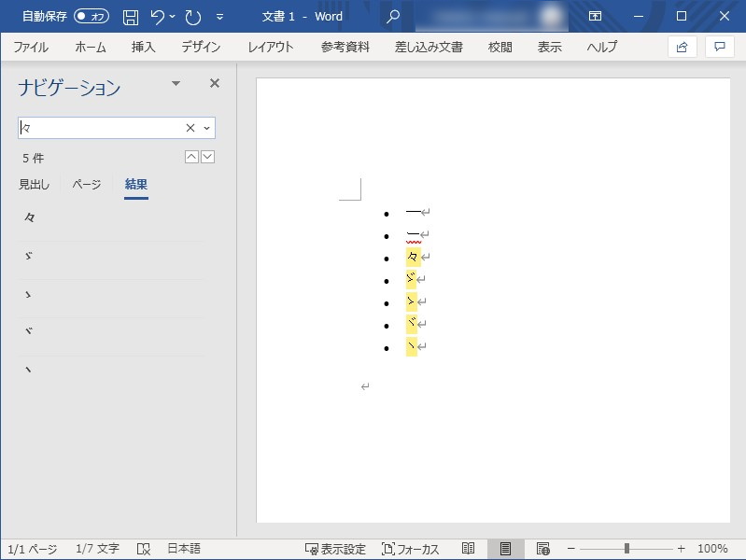Switch to the 挿入 tab

(x=143, y=47)
